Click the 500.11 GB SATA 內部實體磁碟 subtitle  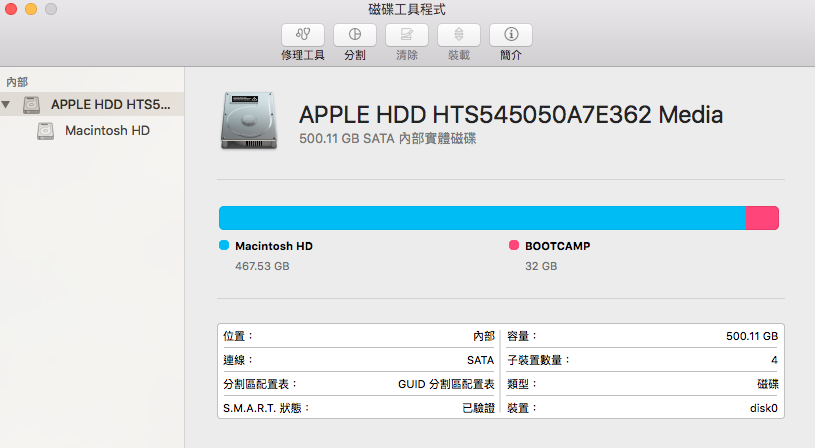coord(388,139)
